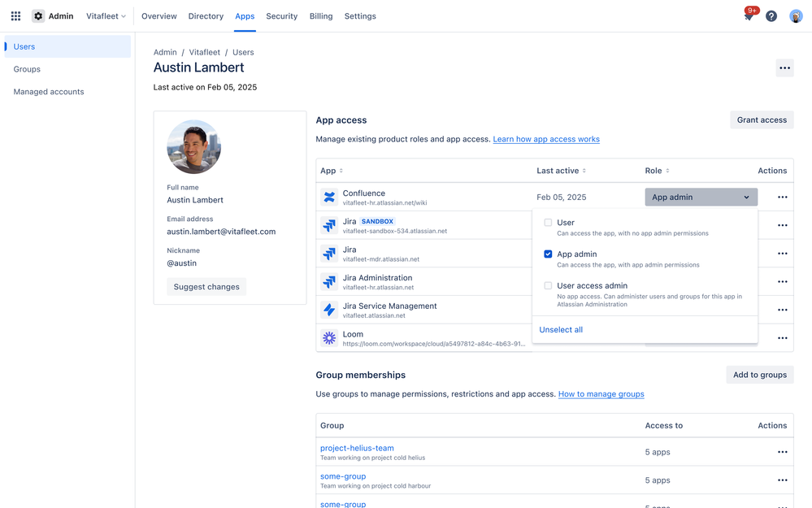Sort the table by Last active column
The height and width of the screenshot is (508, 812).
coord(562,171)
